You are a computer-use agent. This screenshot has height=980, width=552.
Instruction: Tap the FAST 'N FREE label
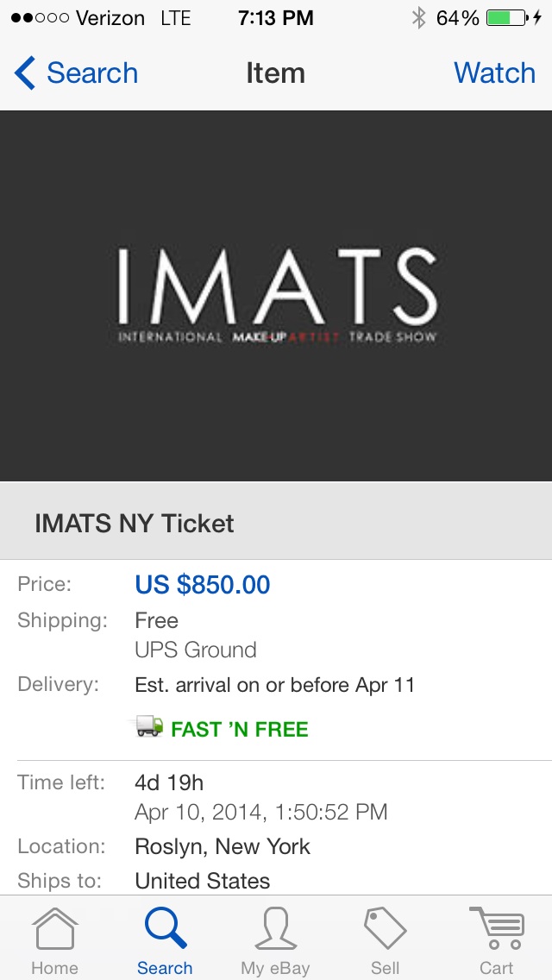240,729
